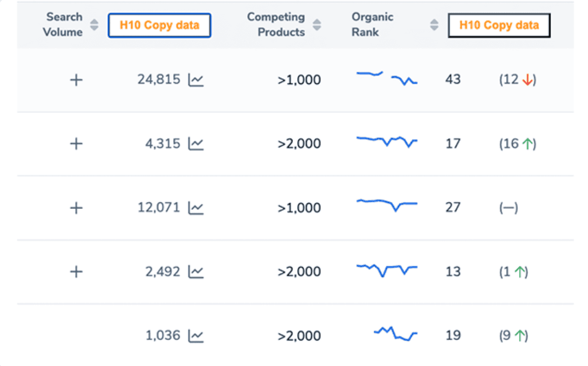This screenshot has height=366, width=588.
Task: Open trend chart icon for 2,492 search volume
Action: coord(196,272)
